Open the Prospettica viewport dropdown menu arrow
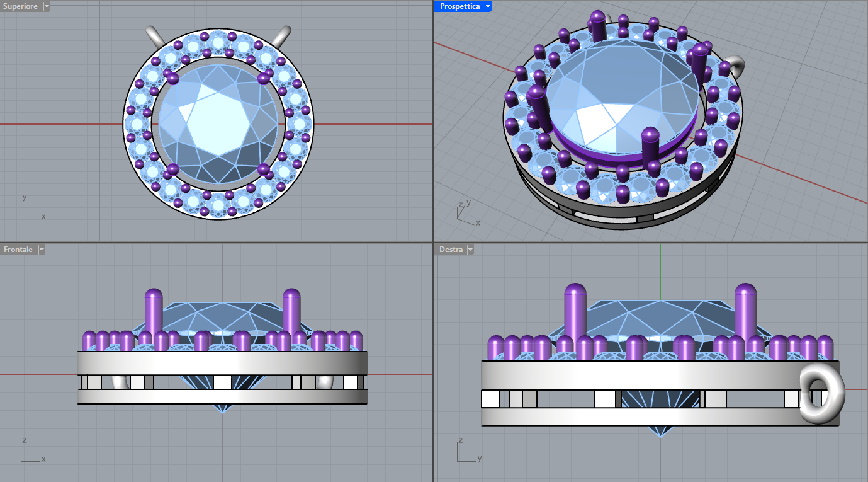The width and height of the screenshot is (868, 482). pyautogui.click(x=488, y=6)
